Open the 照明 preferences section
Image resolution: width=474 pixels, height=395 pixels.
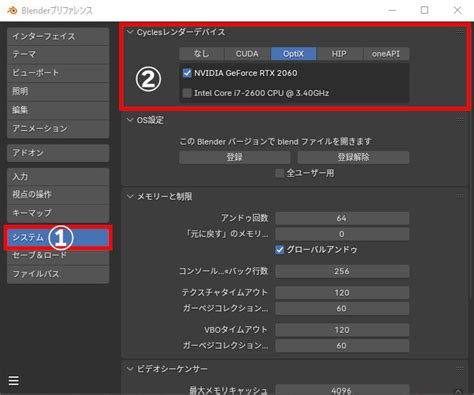tap(58, 91)
